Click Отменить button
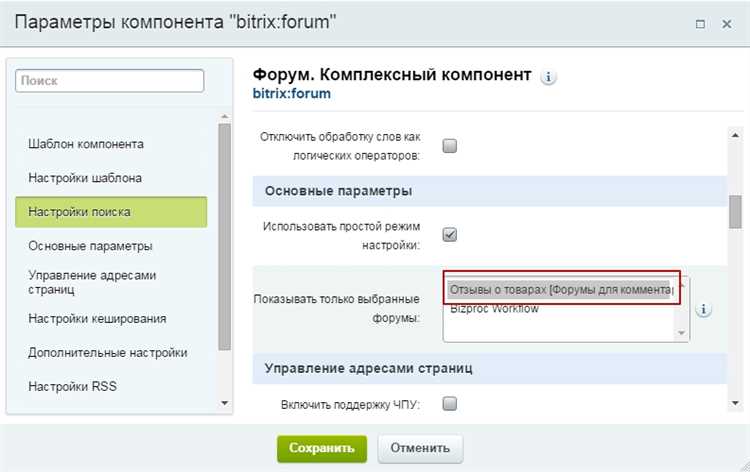Viewport: 750px width, 472px height. point(420,449)
